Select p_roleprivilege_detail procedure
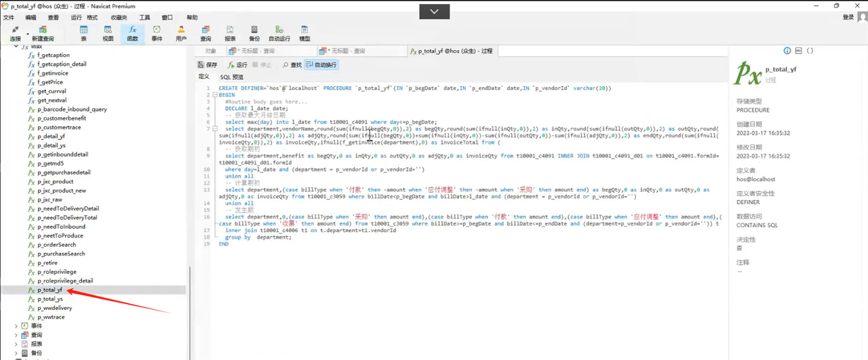 [65, 281]
